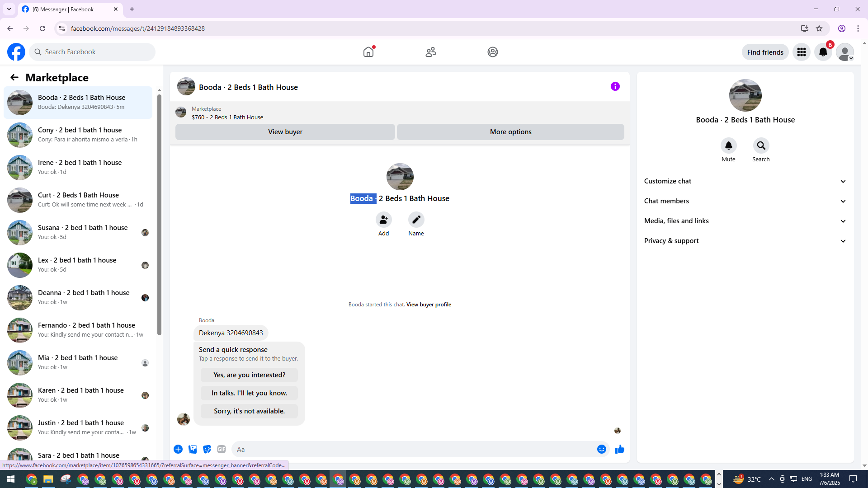The image size is (868, 488).
Task: Open the GIF picker icon
Action: (221, 449)
